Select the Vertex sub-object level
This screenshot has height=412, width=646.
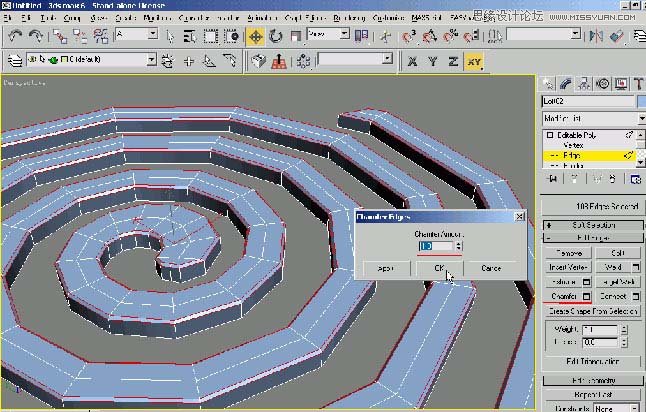click(573, 145)
